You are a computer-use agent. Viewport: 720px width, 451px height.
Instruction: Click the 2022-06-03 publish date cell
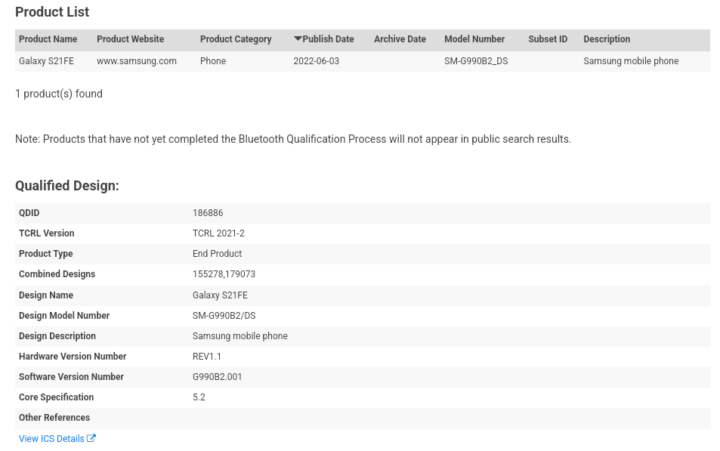(x=317, y=61)
